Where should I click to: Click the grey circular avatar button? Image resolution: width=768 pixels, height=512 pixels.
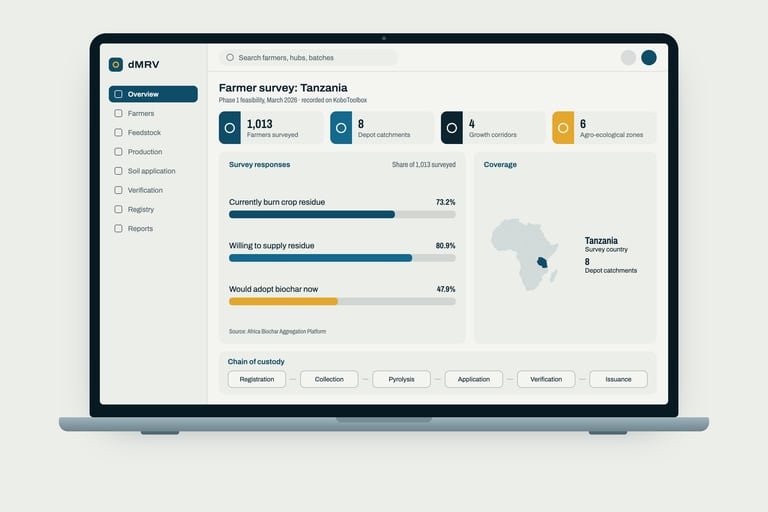click(x=628, y=58)
